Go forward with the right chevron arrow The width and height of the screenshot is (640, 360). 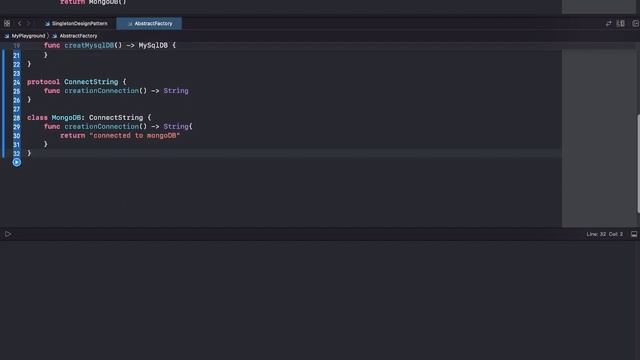(x=29, y=24)
